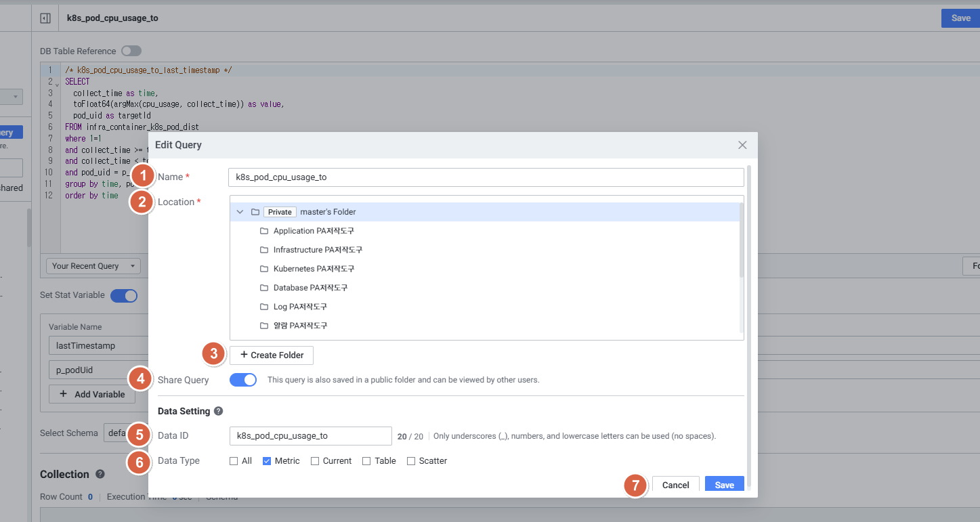Select the Log PA저작도구 folder
The height and width of the screenshot is (522, 980).
pos(299,307)
